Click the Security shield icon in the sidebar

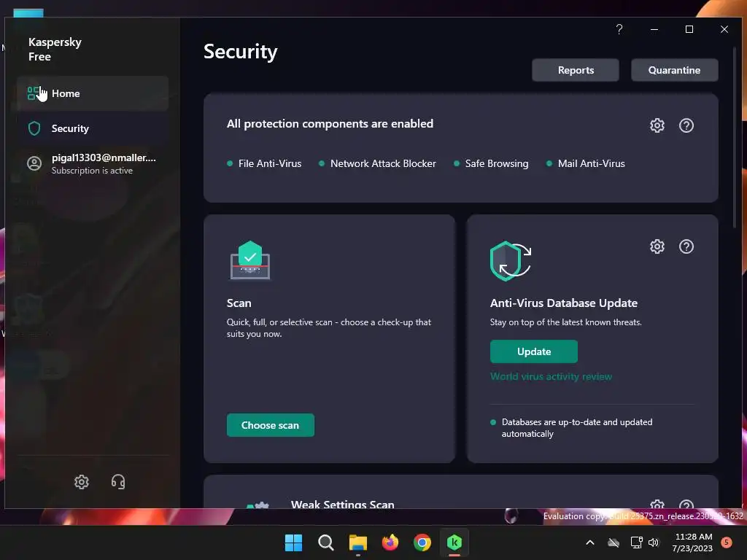click(x=34, y=128)
